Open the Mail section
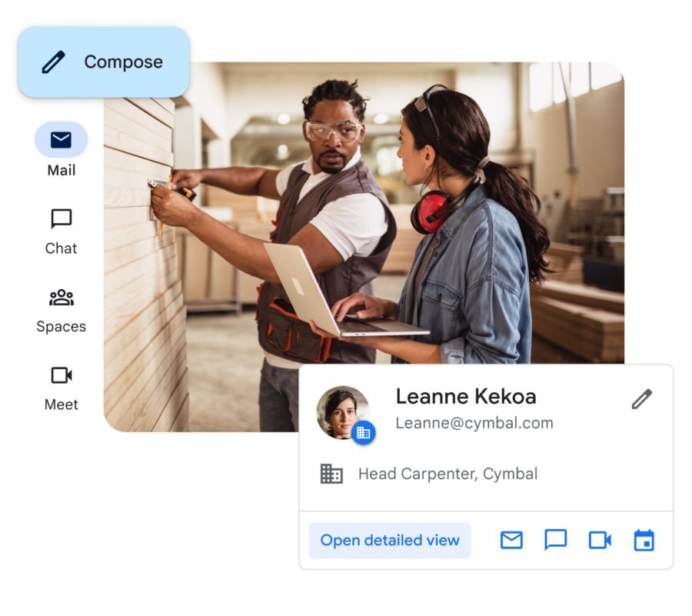 pos(62,150)
